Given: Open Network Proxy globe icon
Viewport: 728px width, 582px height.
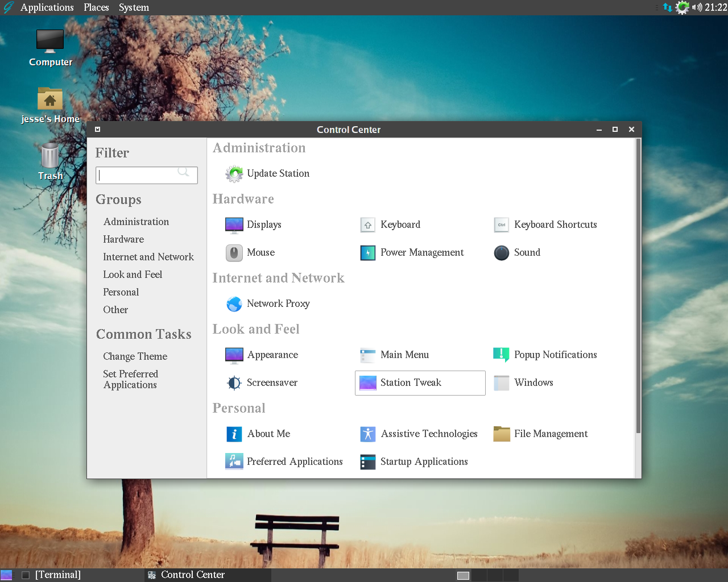Looking at the screenshot, I should (234, 304).
